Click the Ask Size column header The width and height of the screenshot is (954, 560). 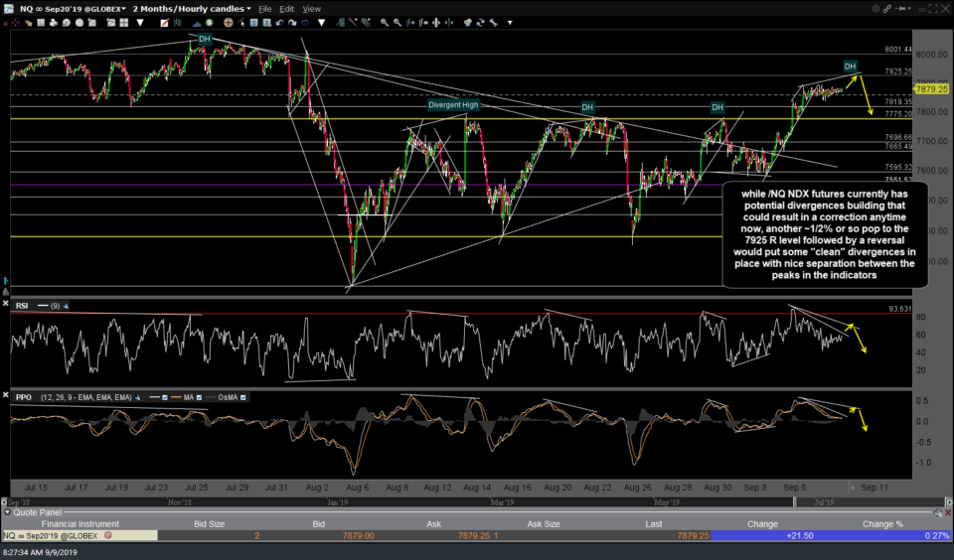pyautogui.click(x=544, y=524)
